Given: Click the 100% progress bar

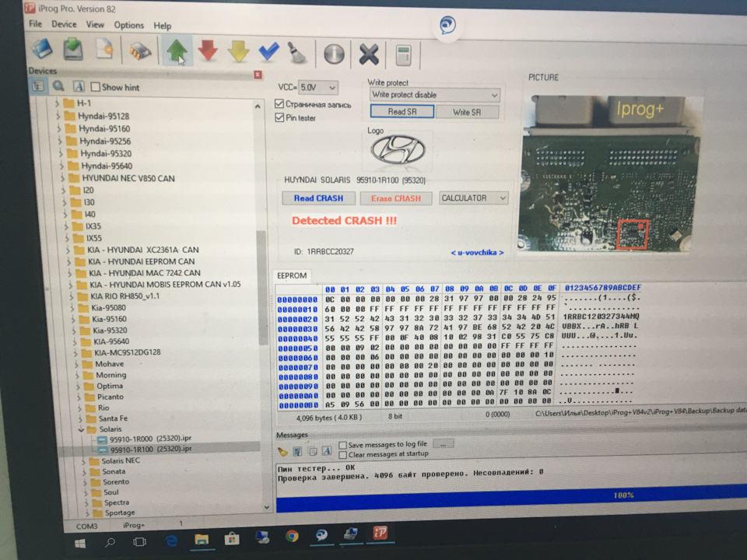Looking at the screenshot, I should coord(512,497).
